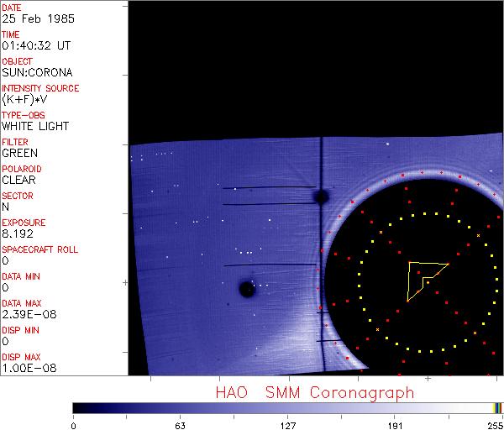This screenshot has height=430, width=504.
Task: Click the yellow-striped end of the colorbar
Action: coord(497,407)
